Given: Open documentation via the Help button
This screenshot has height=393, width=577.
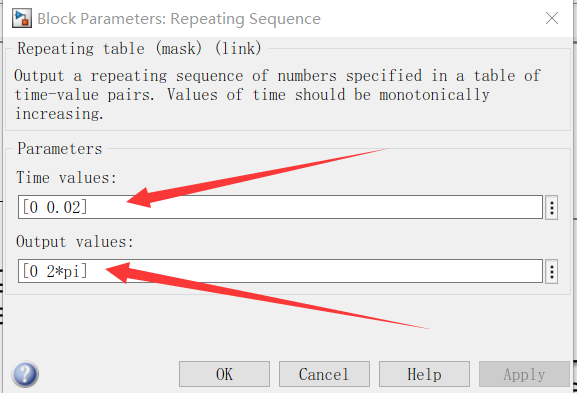Looking at the screenshot, I should [424, 374].
